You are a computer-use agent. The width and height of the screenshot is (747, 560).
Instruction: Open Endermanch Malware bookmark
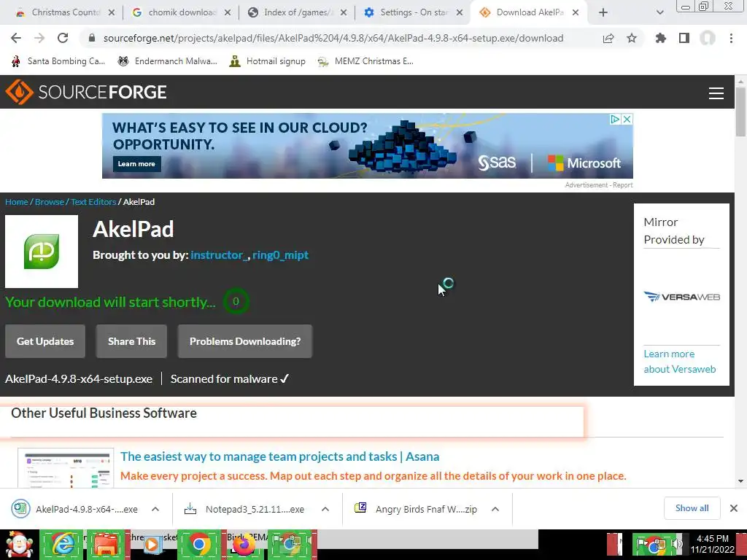167,61
